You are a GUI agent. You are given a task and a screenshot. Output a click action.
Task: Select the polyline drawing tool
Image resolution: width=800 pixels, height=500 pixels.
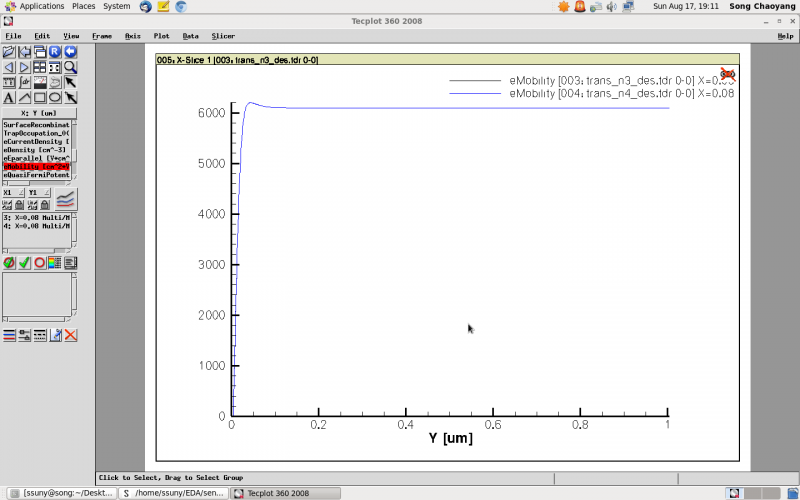pos(24,97)
